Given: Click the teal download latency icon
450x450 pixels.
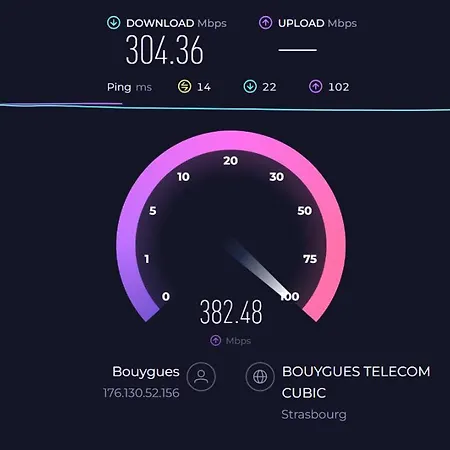Looking at the screenshot, I should pyautogui.click(x=250, y=87).
